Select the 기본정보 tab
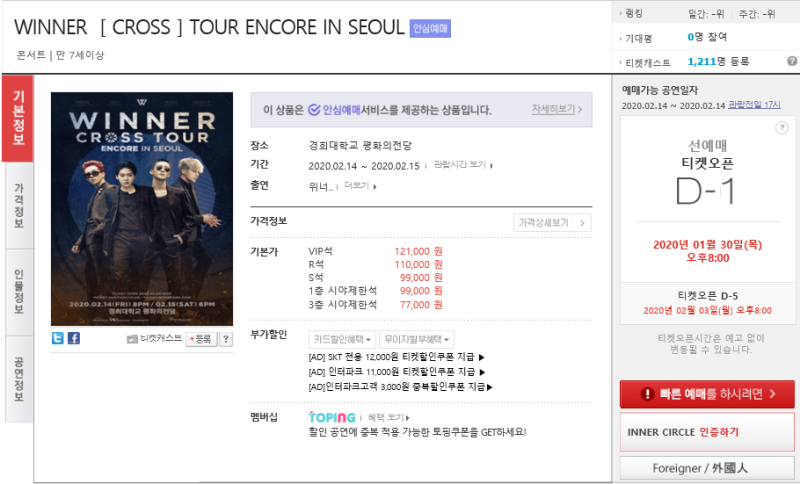Image resolution: width=800 pixels, height=484 pixels. tap(18, 118)
